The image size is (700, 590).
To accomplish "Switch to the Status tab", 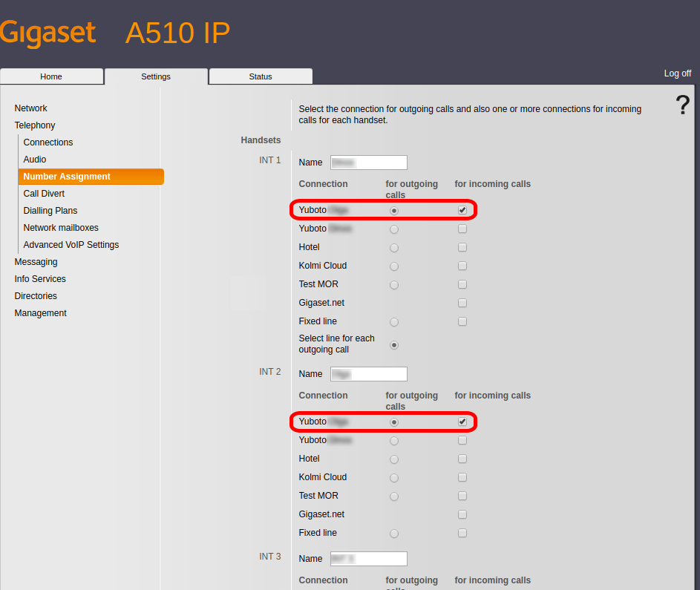I will [261, 76].
